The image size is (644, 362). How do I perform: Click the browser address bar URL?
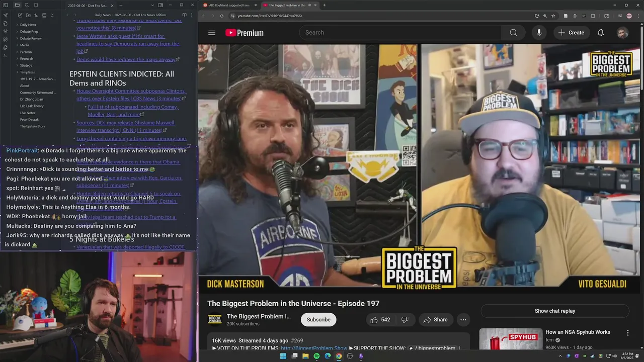[x=270, y=16]
